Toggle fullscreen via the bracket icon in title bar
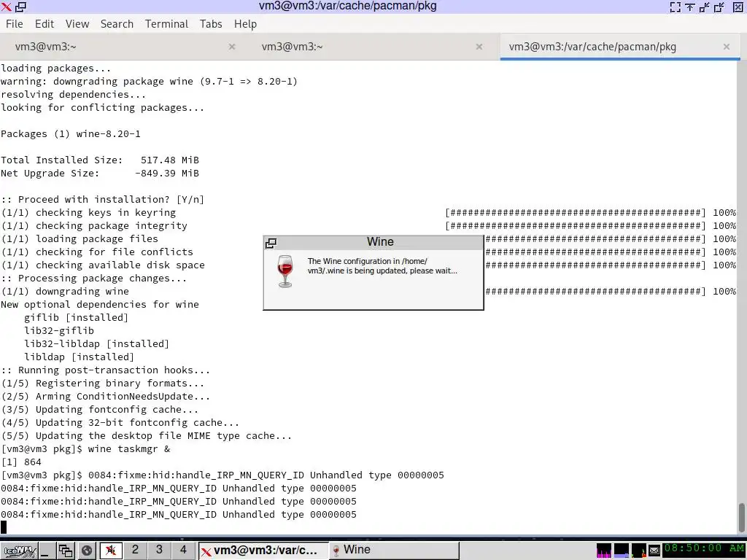Image resolution: width=747 pixels, height=560 pixels. click(x=675, y=7)
